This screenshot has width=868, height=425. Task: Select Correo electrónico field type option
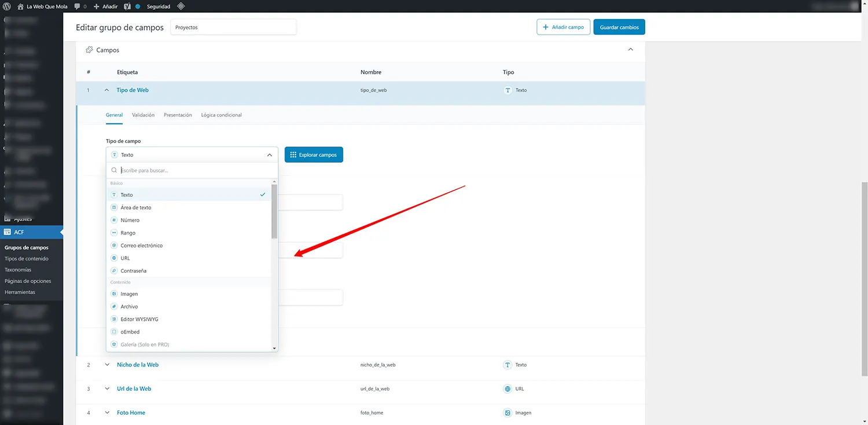point(141,246)
